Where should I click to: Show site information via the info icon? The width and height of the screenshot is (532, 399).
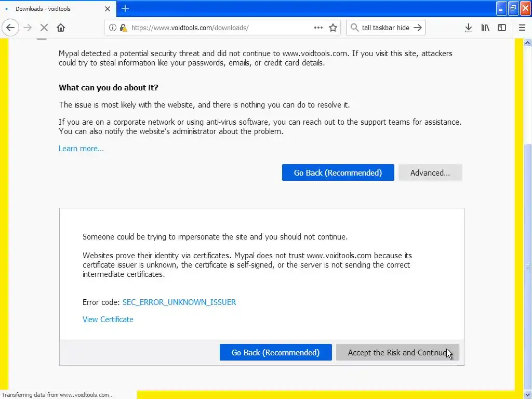pyautogui.click(x=112, y=28)
